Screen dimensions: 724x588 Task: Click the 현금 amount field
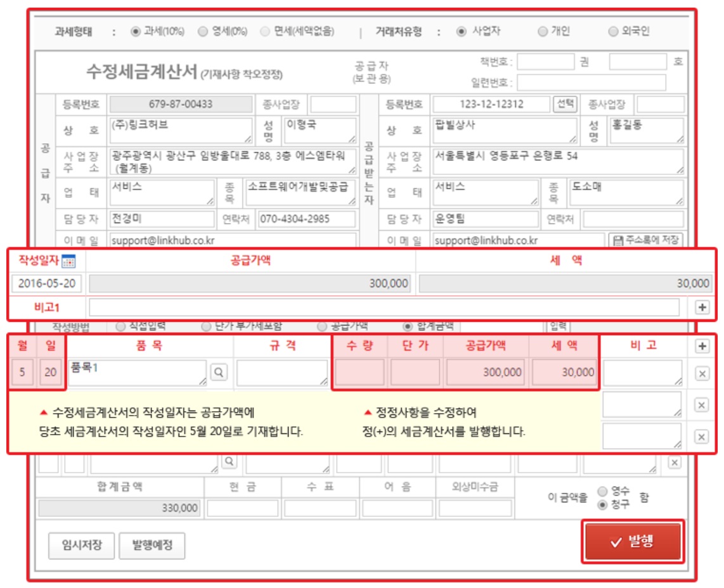tap(243, 508)
